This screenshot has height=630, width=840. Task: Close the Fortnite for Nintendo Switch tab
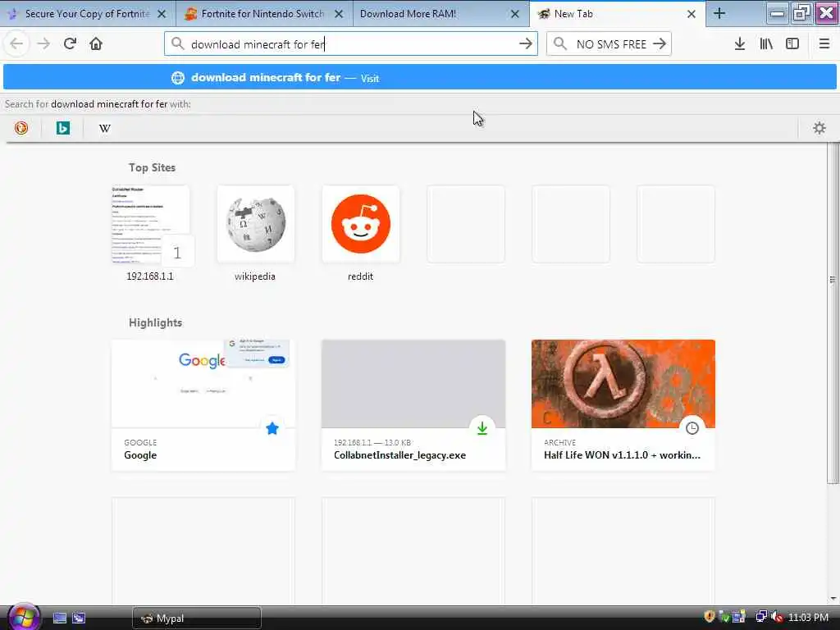339,14
